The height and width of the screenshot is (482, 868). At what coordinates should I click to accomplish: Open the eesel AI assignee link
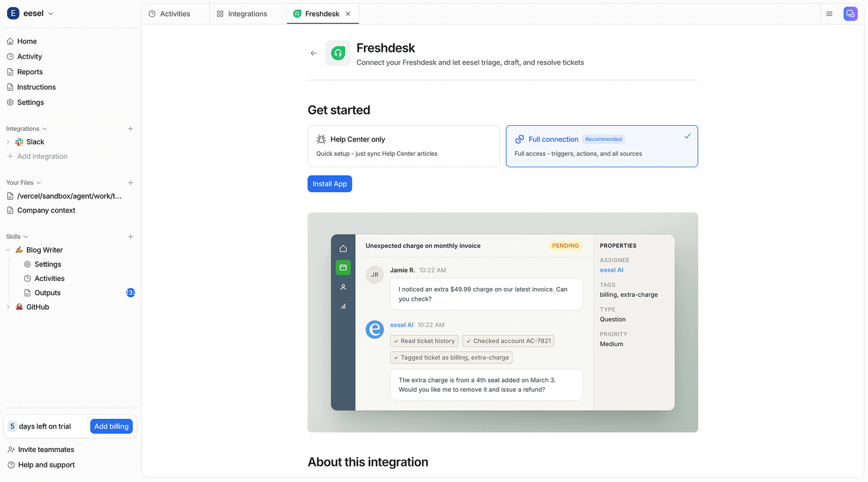(x=611, y=269)
